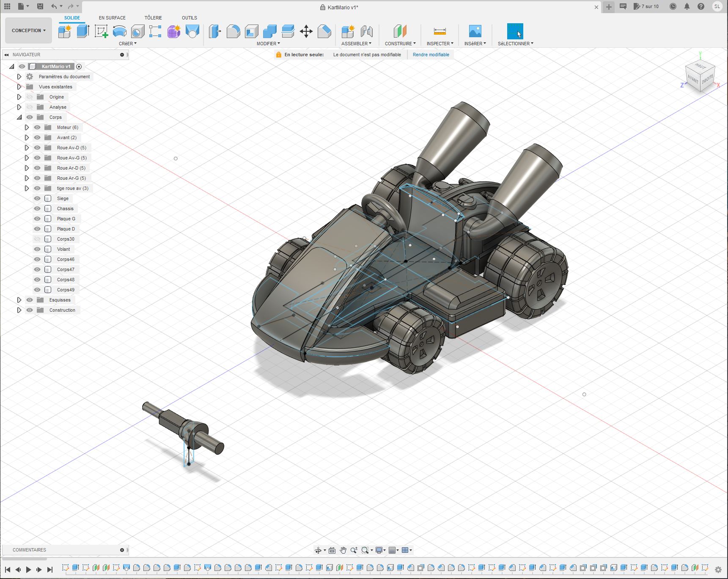Select the Measure tool icon
The image size is (728, 579).
click(440, 31)
